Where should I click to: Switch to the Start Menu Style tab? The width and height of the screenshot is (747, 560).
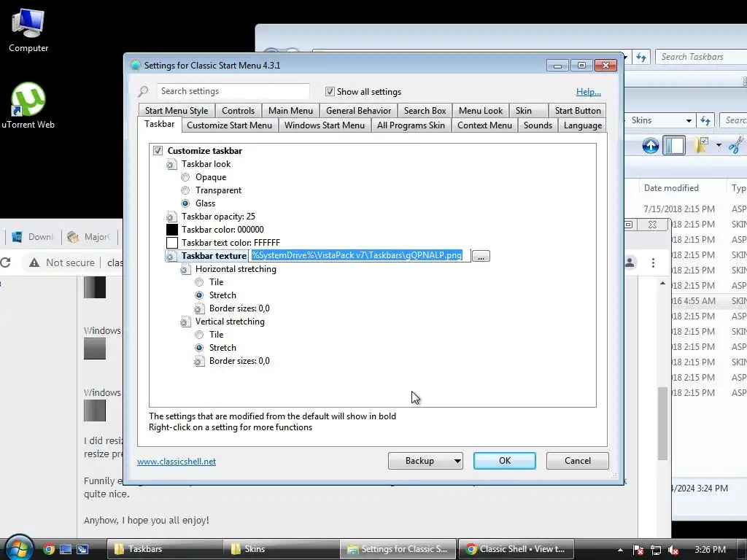point(177,111)
